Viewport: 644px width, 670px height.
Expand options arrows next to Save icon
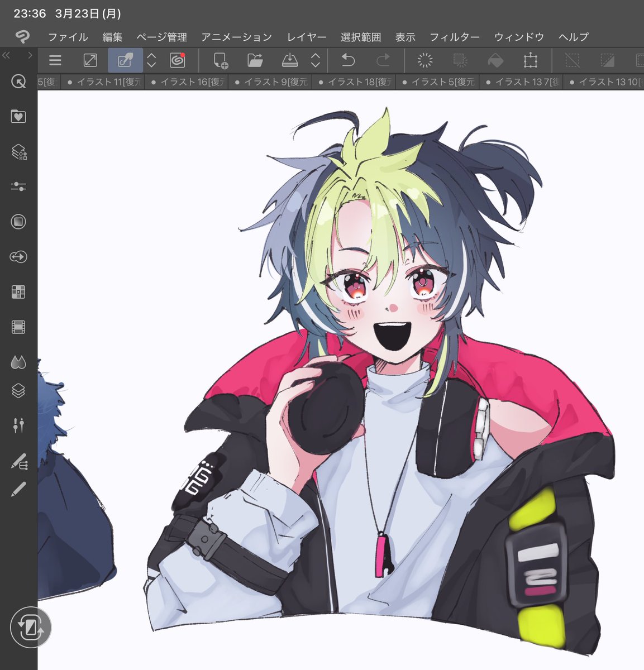tap(316, 60)
